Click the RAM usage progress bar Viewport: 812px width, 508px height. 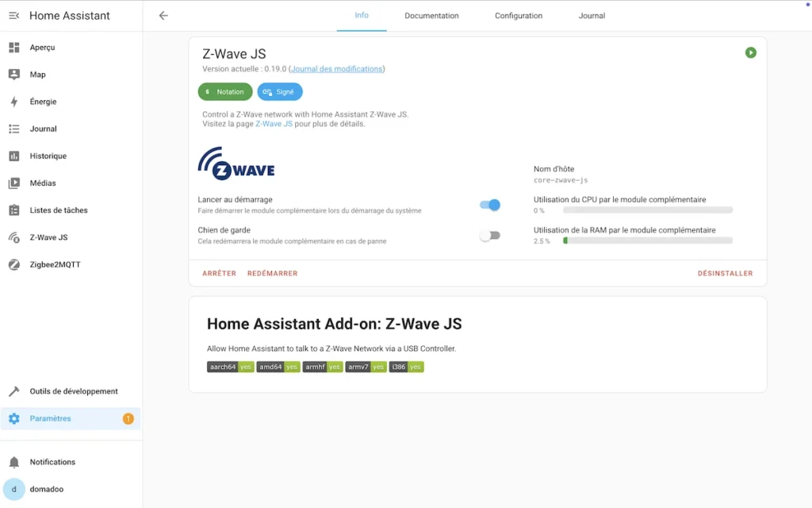tap(648, 241)
